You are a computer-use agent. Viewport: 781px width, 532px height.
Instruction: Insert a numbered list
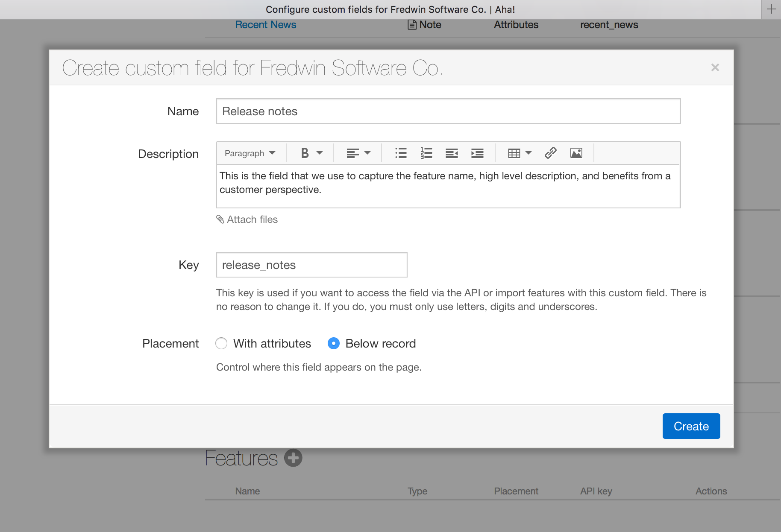426,153
